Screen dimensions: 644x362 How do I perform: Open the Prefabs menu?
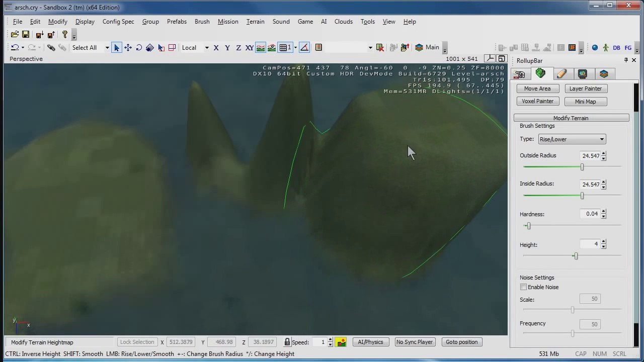(x=177, y=22)
